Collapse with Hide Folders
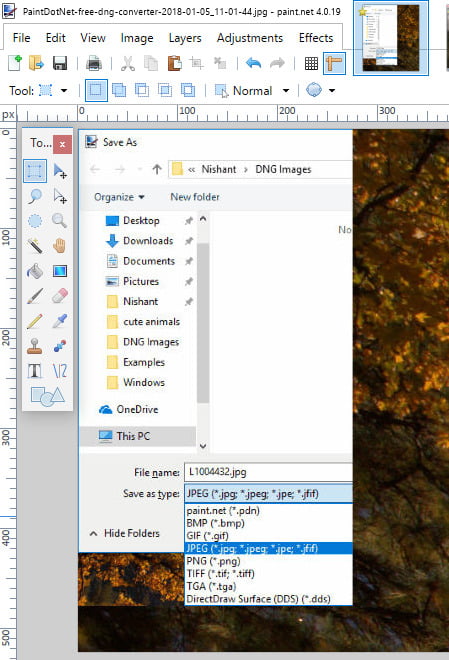Viewport: 449px width, 660px height. 125,533
